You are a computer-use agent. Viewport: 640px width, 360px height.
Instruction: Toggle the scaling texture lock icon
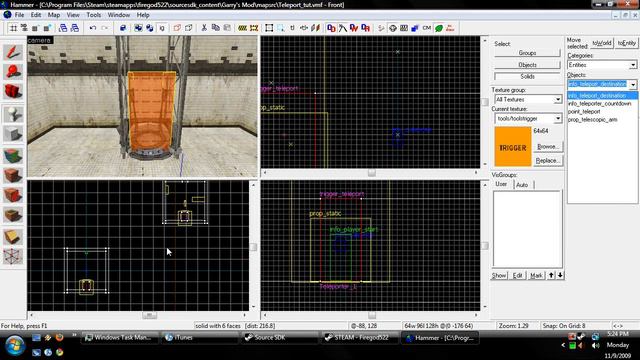[x=304, y=28]
